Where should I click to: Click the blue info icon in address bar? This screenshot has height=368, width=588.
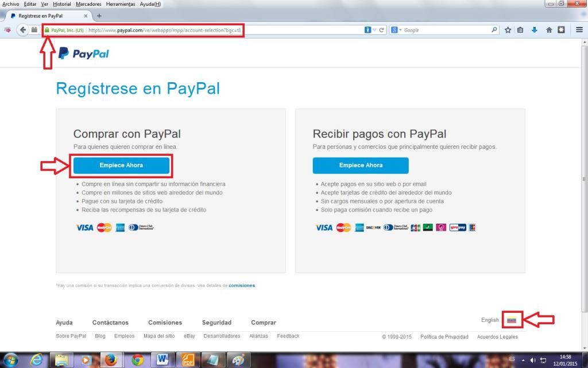[x=367, y=30]
